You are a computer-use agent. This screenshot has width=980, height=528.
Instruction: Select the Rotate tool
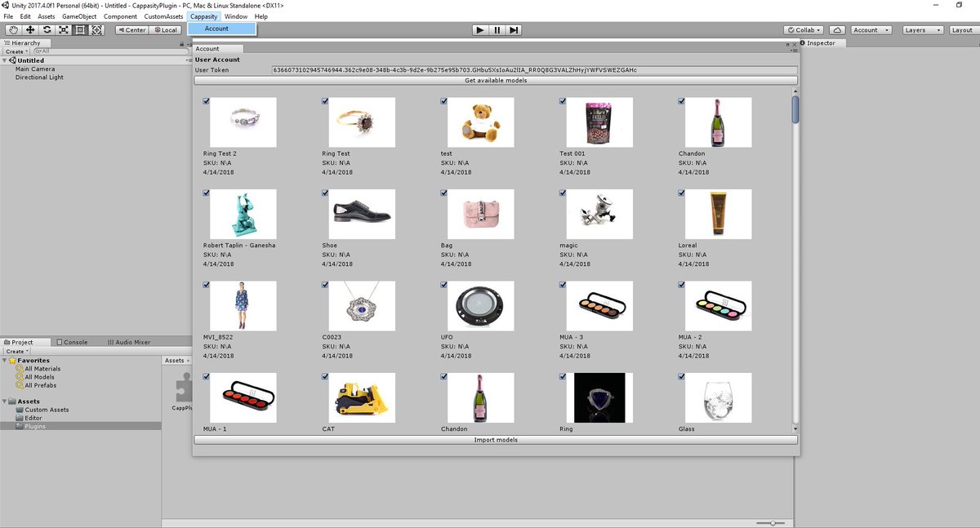47,30
